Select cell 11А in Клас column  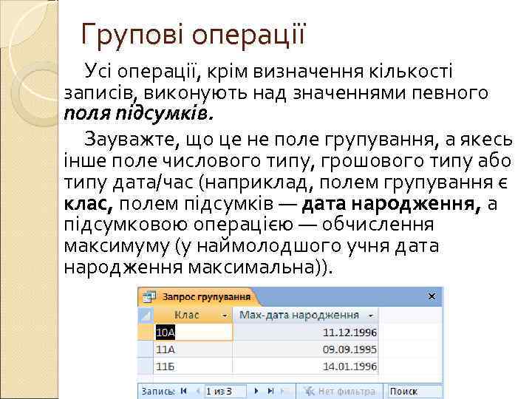point(193,349)
